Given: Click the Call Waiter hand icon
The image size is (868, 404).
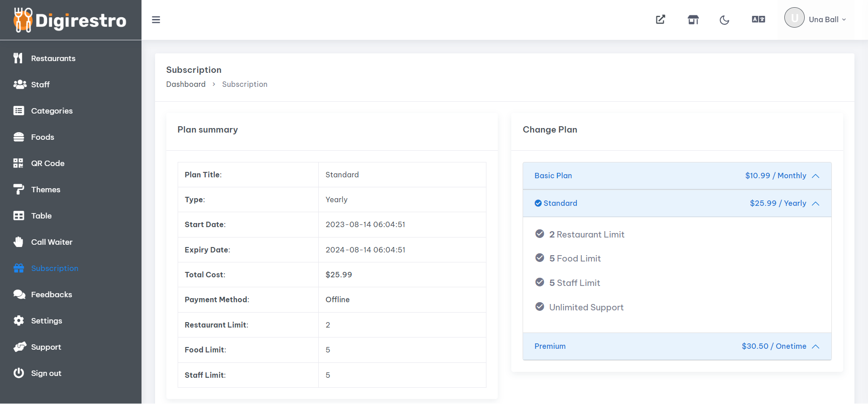Looking at the screenshot, I should 19,242.
